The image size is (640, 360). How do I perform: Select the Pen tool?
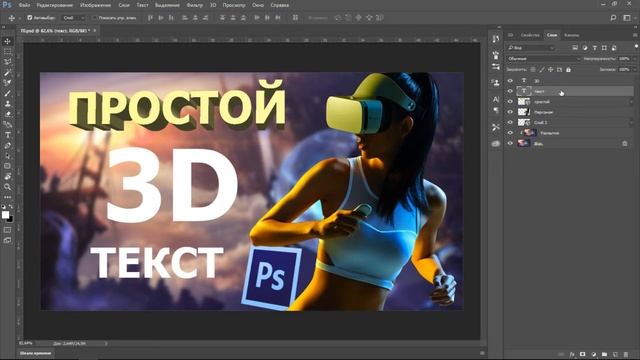tap(7, 145)
